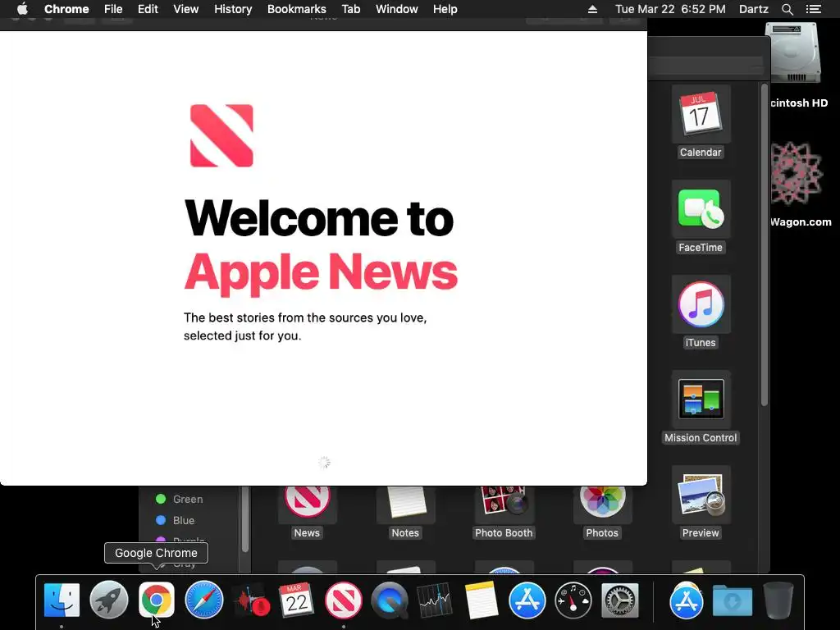Open the Trash in the Dock
The height and width of the screenshot is (630, 840).
(x=778, y=600)
